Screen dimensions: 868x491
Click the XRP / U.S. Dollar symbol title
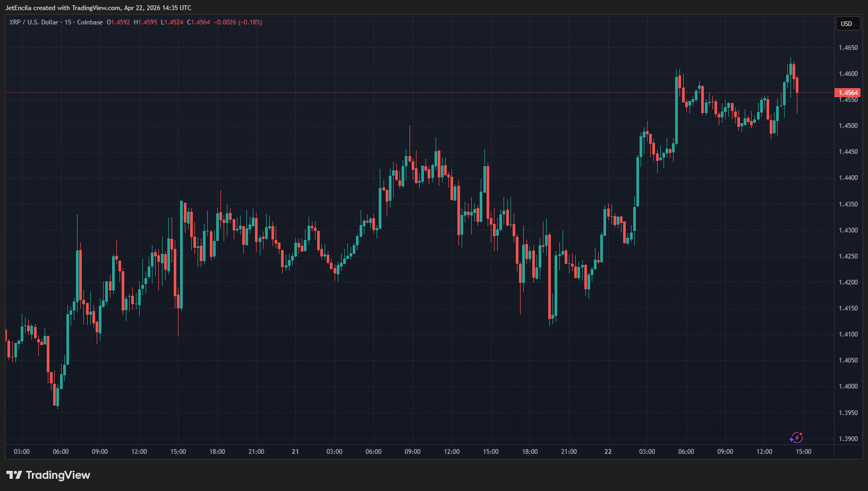click(x=33, y=22)
